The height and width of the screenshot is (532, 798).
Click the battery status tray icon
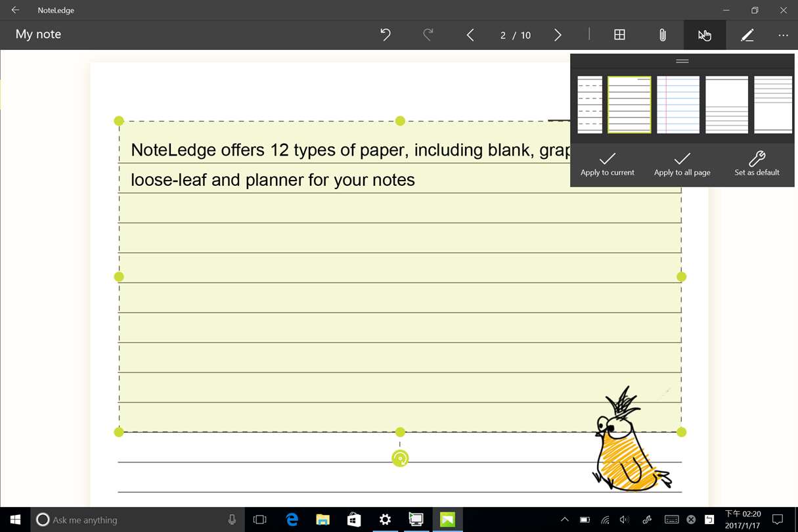tap(585, 520)
